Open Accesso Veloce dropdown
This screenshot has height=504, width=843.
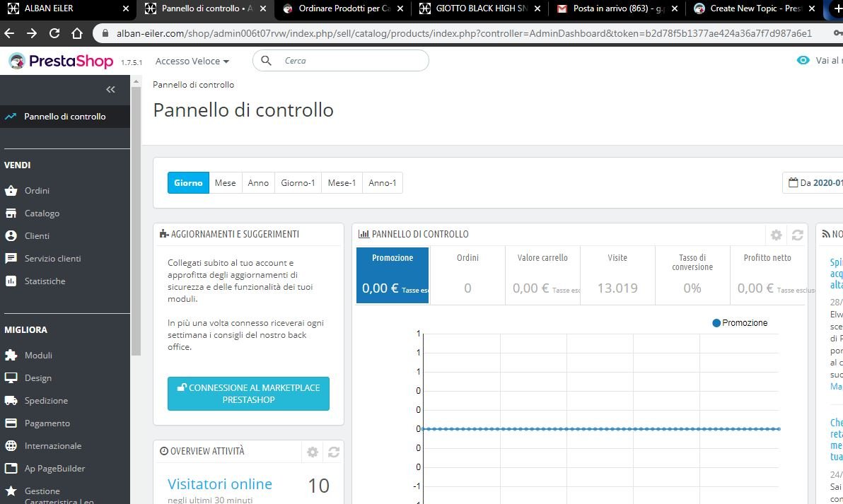coord(192,61)
